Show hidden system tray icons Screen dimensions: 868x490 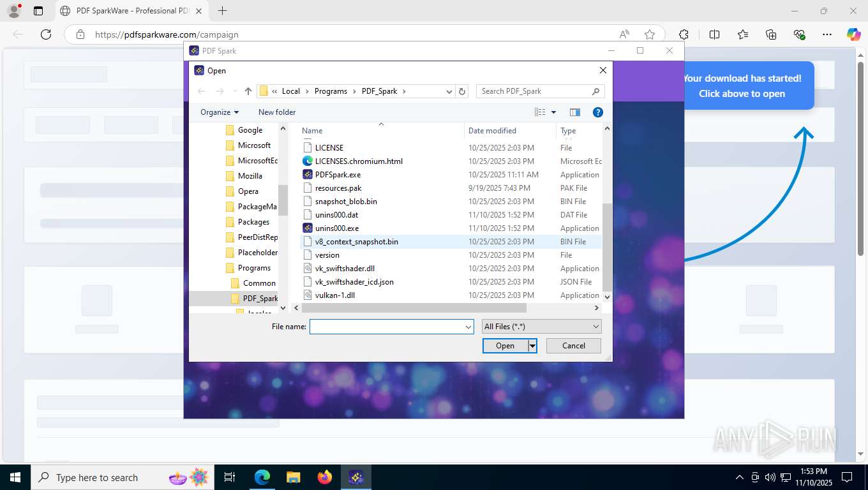pyautogui.click(x=740, y=477)
